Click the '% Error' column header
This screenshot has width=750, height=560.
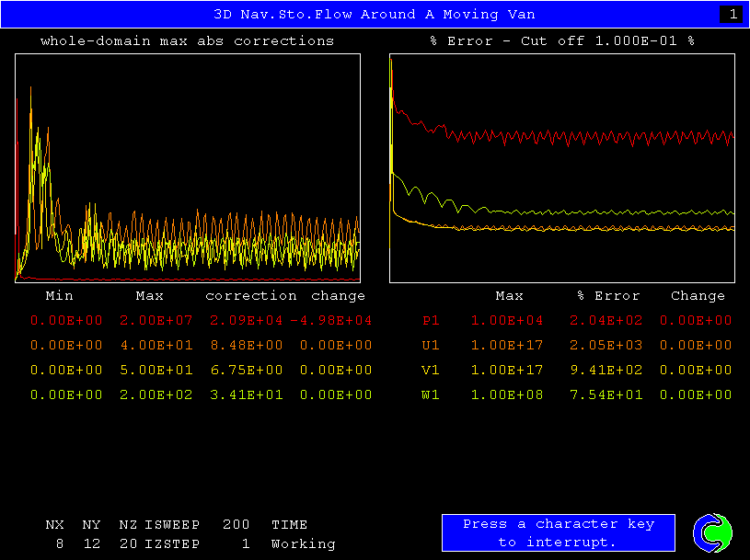[x=608, y=296]
